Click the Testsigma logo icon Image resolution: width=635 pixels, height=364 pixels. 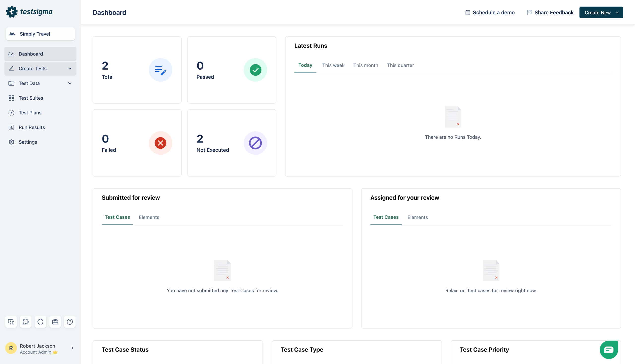click(x=11, y=12)
